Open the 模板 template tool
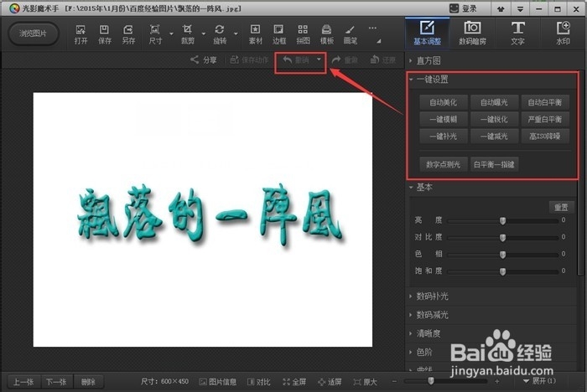Viewport: 587px width, 392px height. click(x=326, y=34)
